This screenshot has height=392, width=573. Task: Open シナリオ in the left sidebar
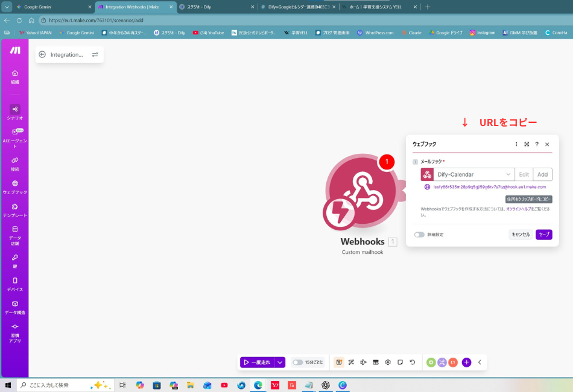click(15, 112)
